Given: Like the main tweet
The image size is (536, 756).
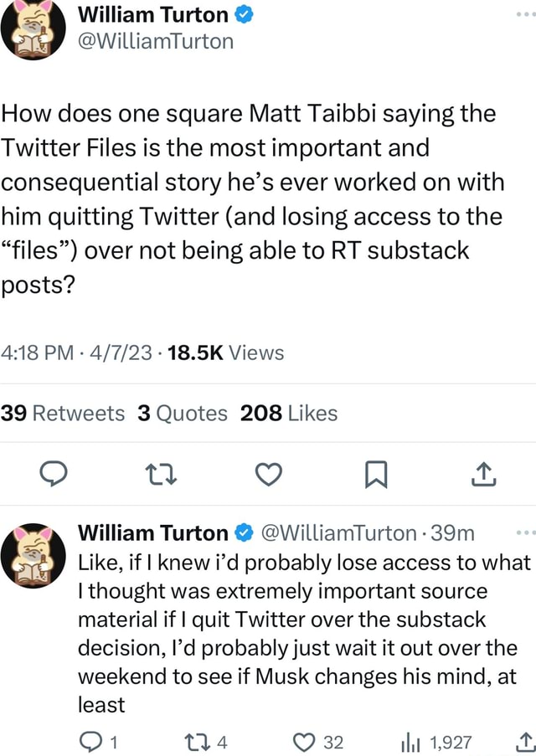Looking at the screenshot, I should pyautogui.click(x=268, y=474).
